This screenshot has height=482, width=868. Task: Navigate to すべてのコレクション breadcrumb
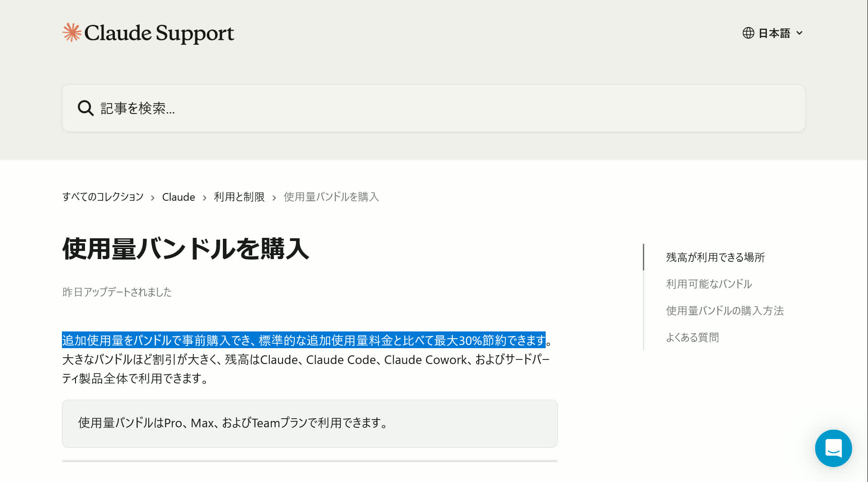click(x=103, y=197)
